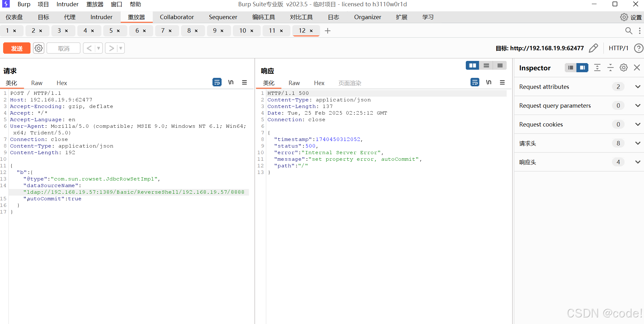Open the 仪表盘 dashboard tab
This screenshot has height=324, width=644.
click(x=14, y=17)
